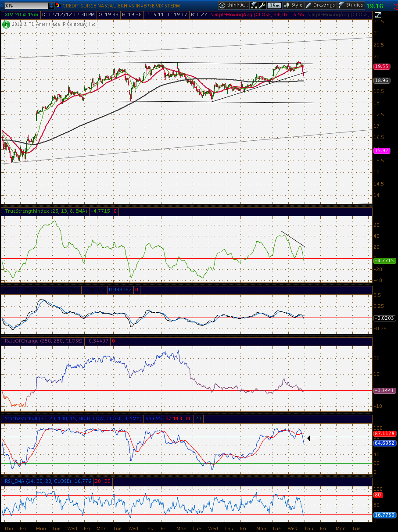Open the Drawings menu
This screenshot has width=398, height=532.
[320, 5]
